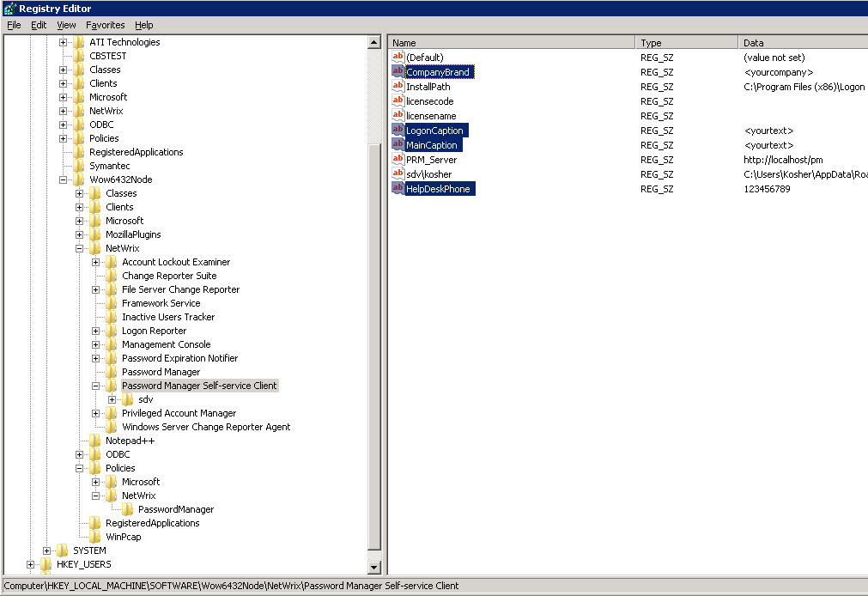
Task: Sort values by the Type column header
Action: 686,42
